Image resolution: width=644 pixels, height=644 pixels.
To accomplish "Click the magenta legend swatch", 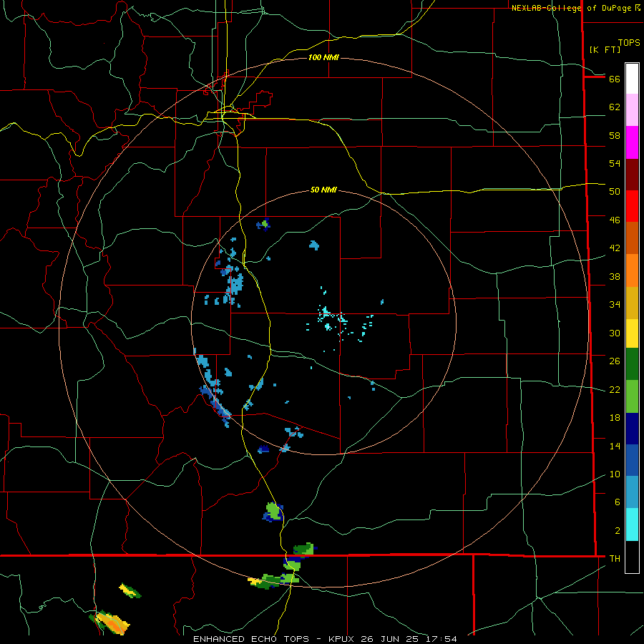I will click(x=632, y=142).
